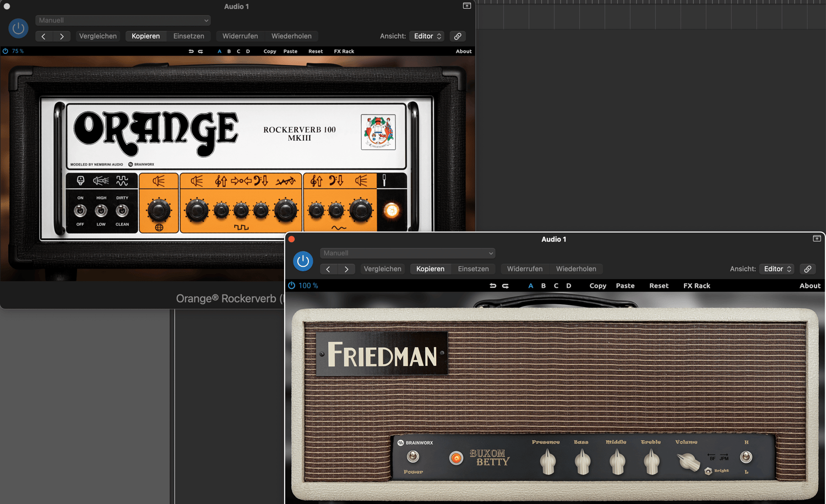Click Einsetzen in the Friedman window
The image size is (826, 504).
(474, 269)
